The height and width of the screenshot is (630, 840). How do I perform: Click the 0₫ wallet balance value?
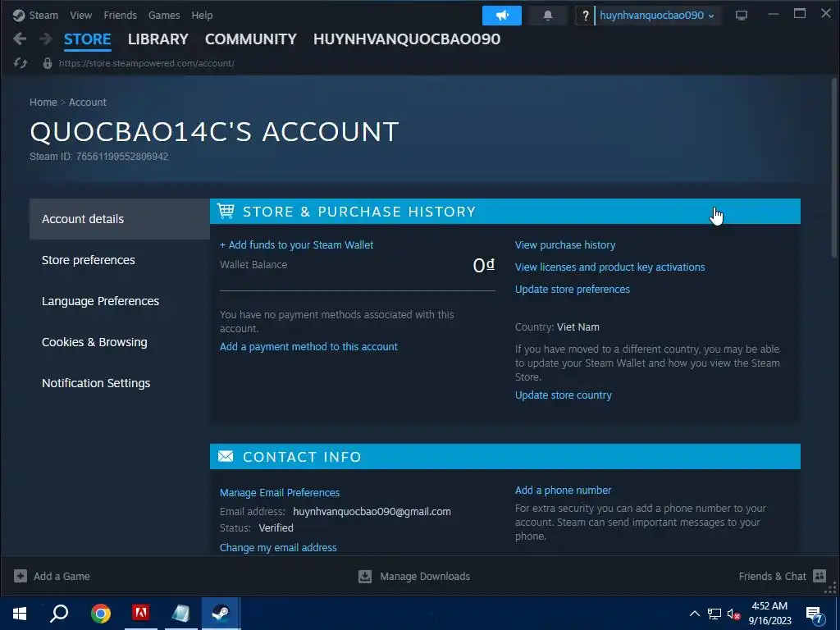(x=483, y=265)
